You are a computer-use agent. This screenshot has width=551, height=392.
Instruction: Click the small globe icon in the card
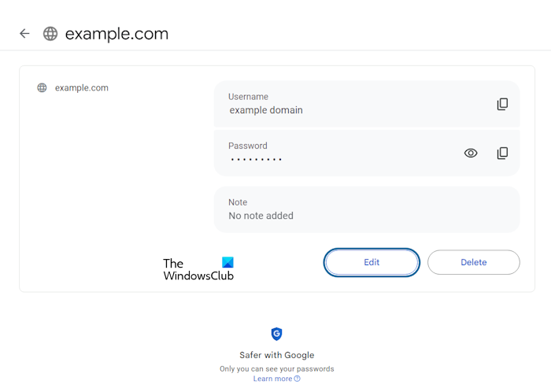(43, 88)
